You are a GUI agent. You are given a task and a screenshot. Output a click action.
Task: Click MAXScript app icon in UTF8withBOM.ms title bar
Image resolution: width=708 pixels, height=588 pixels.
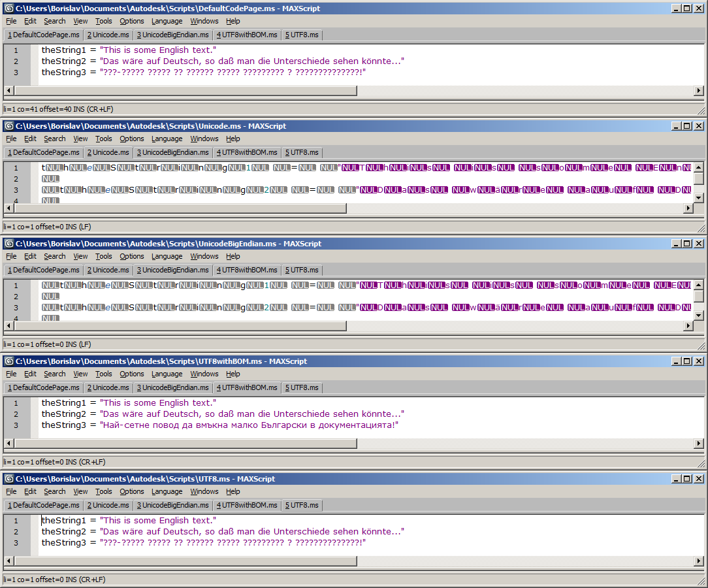(9, 361)
